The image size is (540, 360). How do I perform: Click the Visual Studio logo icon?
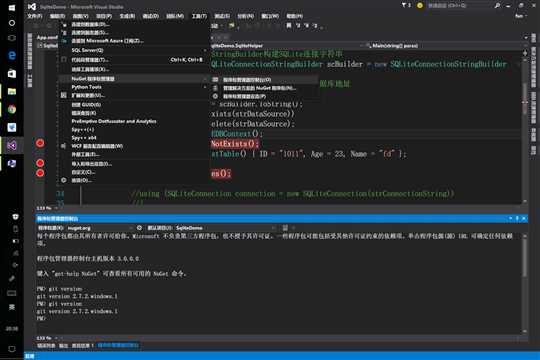coord(32,7)
